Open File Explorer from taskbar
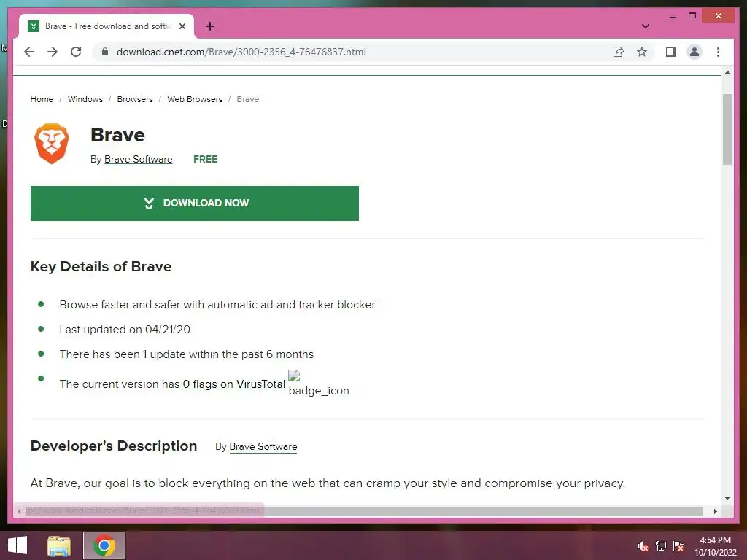The image size is (747, 560). [x=59, y=545]
